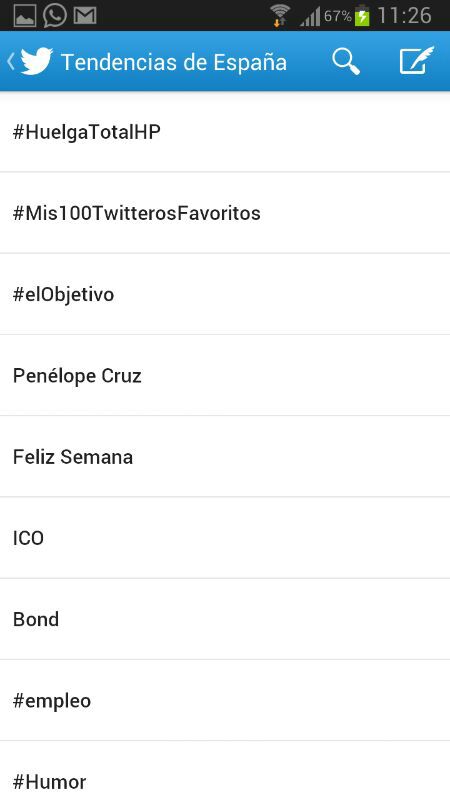Open the ICO trending topic
This screenshot has width=450, height=800.
coord(225,538)
